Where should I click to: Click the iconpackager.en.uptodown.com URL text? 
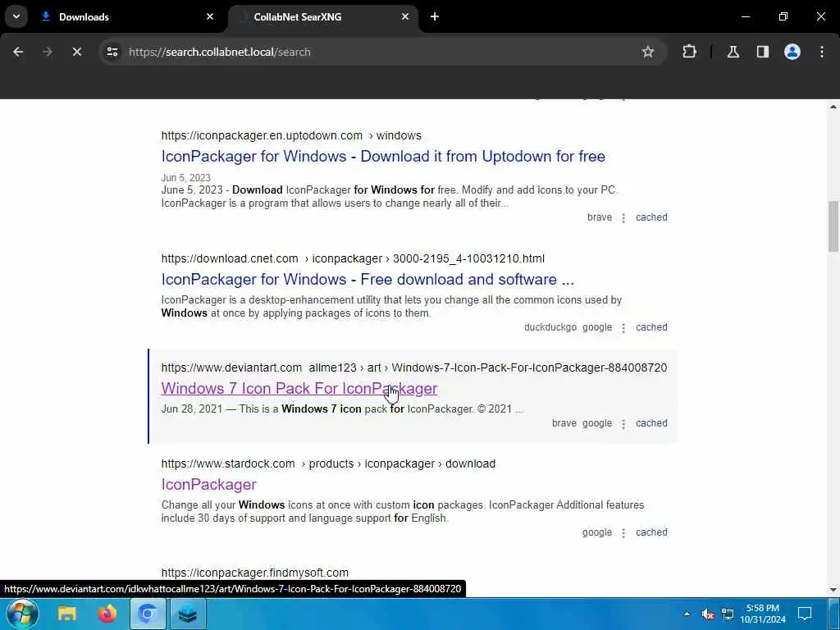pos(262,135)
